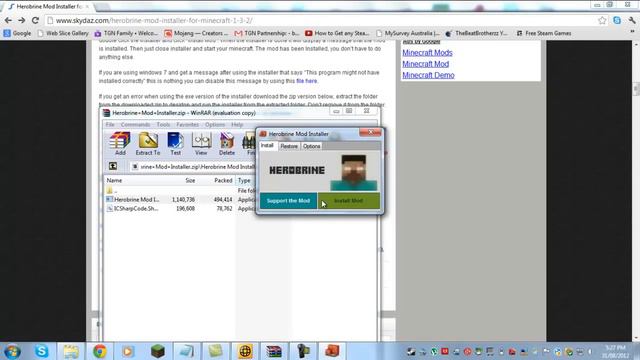Open media player from taskbar
Image resolution: width=640 pixels, height=360 pixels.
pyautogui.click(x=128, y=351)
